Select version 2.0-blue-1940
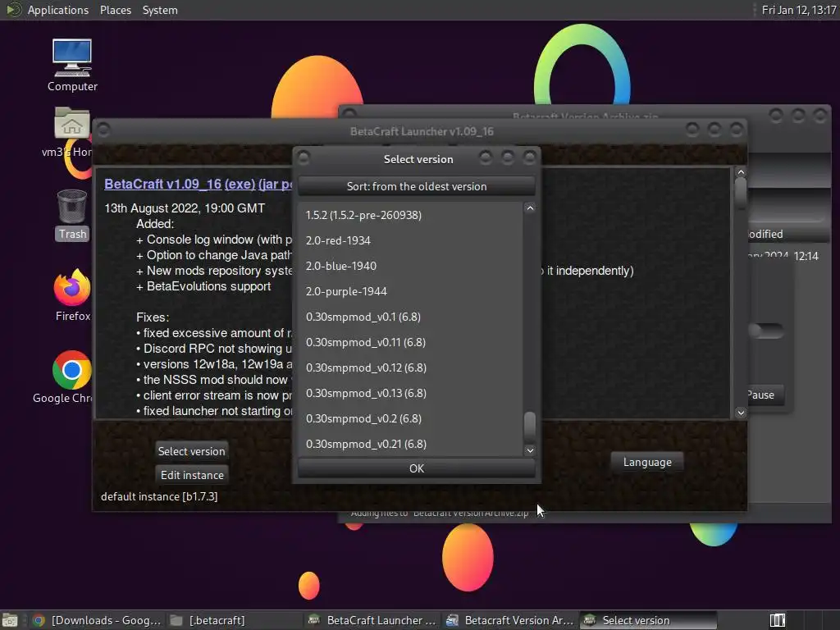 (x=410, y=266)
